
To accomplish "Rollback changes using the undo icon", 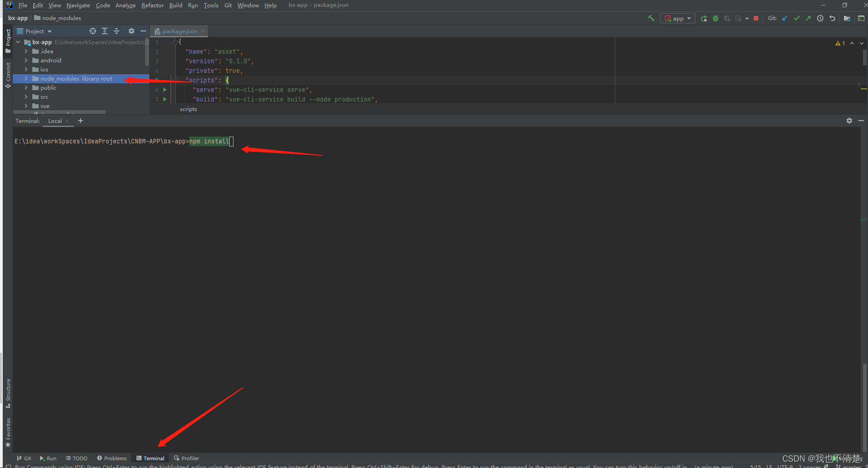I will 832,19.
